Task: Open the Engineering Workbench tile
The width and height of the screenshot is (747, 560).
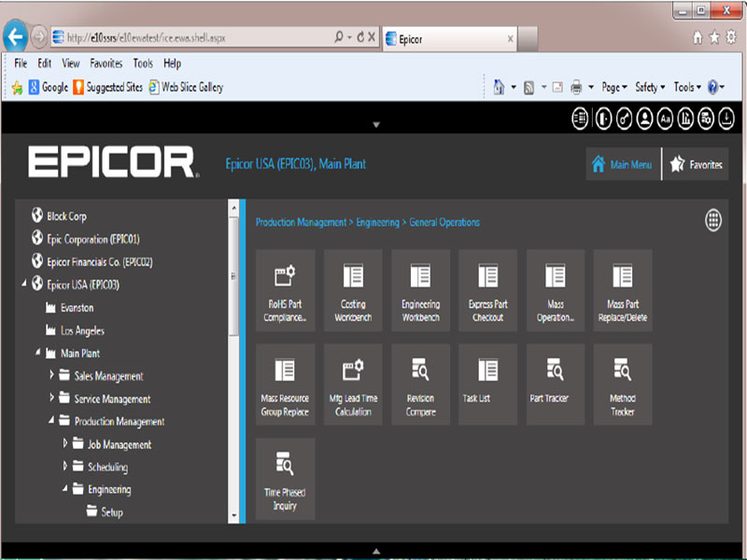Action: click(x=421, y=290)
